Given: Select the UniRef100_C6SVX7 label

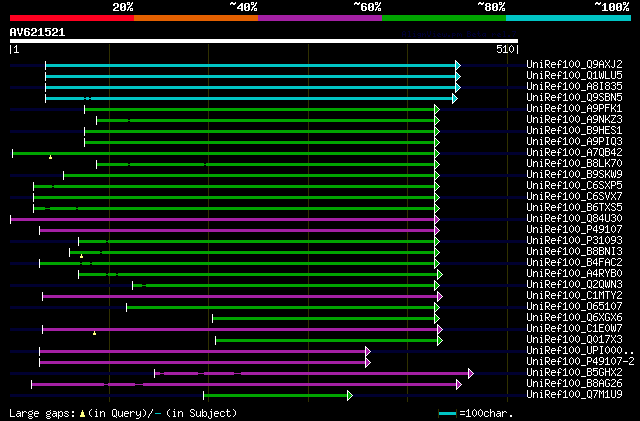Looking at the screenshot, I should click(574, 196).
